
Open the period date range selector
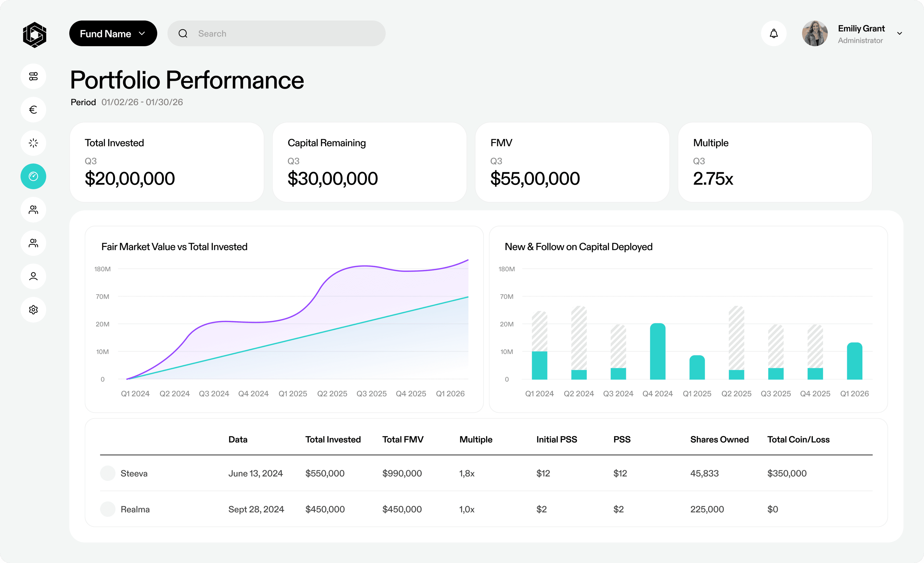pos(142,102)
